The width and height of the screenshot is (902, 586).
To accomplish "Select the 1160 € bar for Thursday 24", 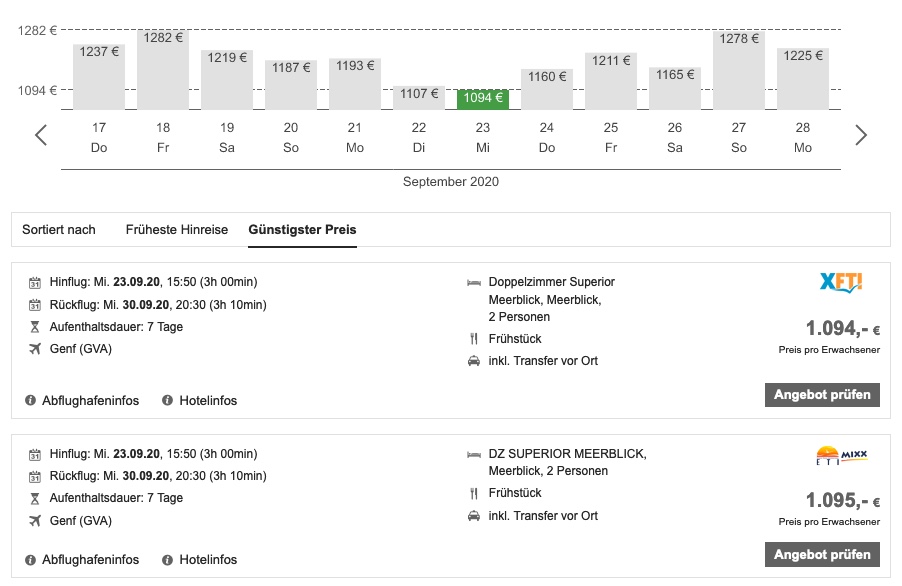I will tap(547, 89).
